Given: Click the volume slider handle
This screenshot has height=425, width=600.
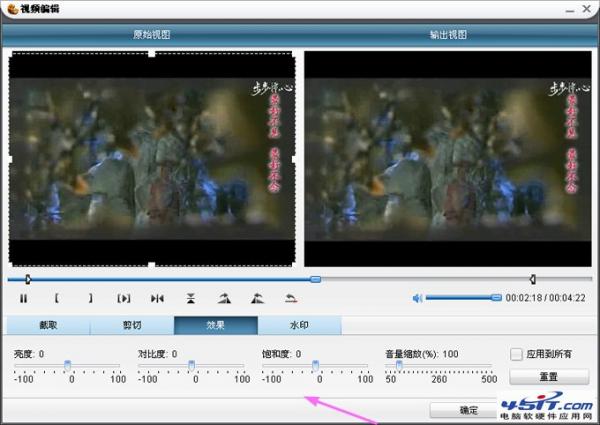Looking at the screenshot, I should tap(496, 297).
